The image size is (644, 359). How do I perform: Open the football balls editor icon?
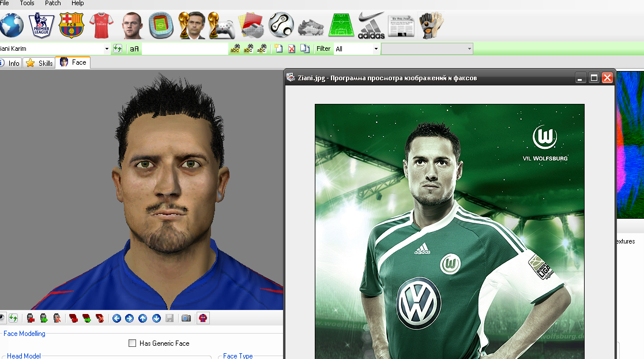tap(281, 25)
